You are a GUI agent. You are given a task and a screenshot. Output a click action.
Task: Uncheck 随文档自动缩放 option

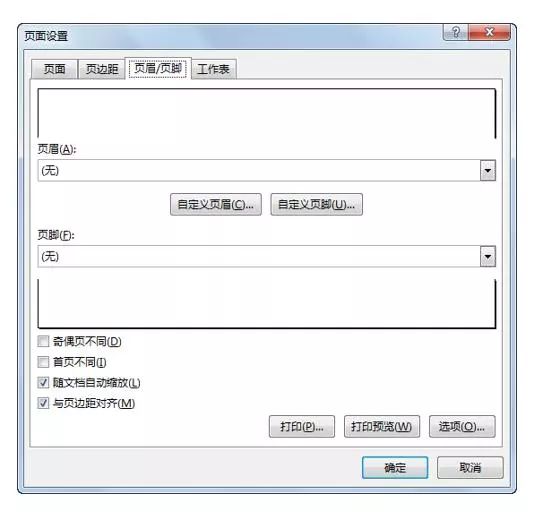point(43,383)
